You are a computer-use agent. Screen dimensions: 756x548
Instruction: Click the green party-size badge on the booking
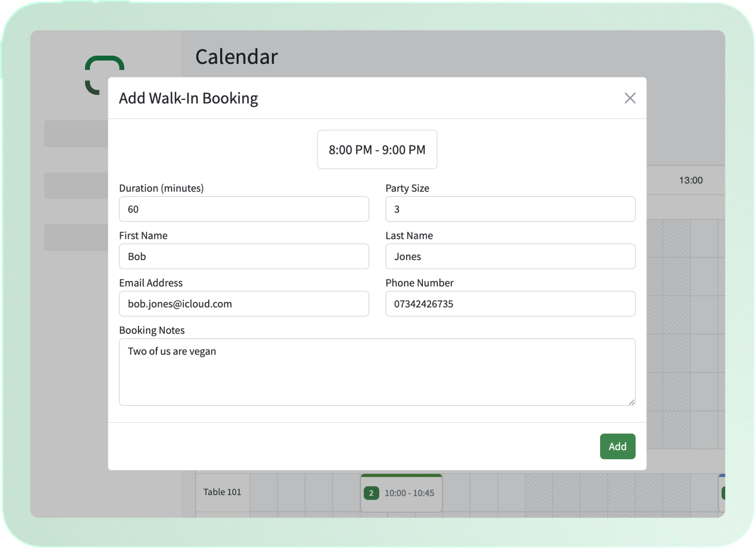click(371, 492)
